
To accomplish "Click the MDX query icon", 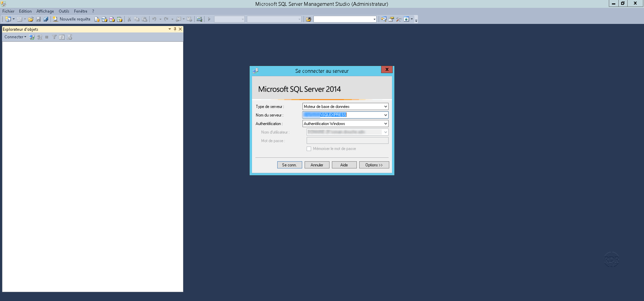I will point(104,19).
